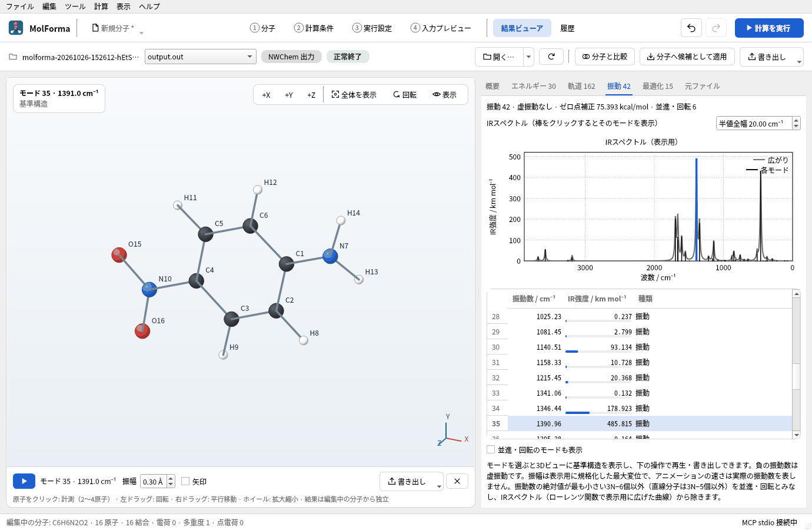
Task: Open the 半値全幅 width selector
Action: [758, 123]
